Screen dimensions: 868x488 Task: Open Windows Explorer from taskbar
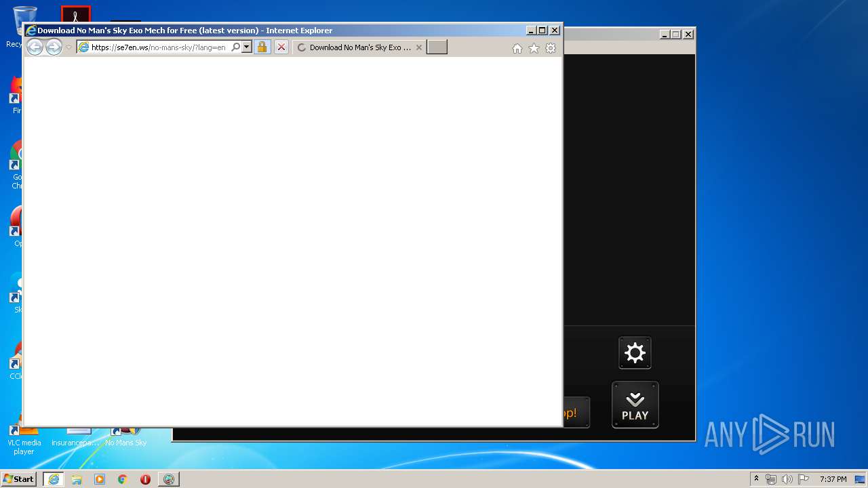click(x=77, y=479)
